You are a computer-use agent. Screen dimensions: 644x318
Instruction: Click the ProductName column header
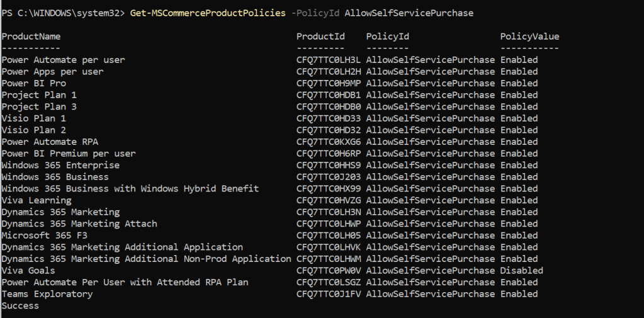(x=31, y=37)
